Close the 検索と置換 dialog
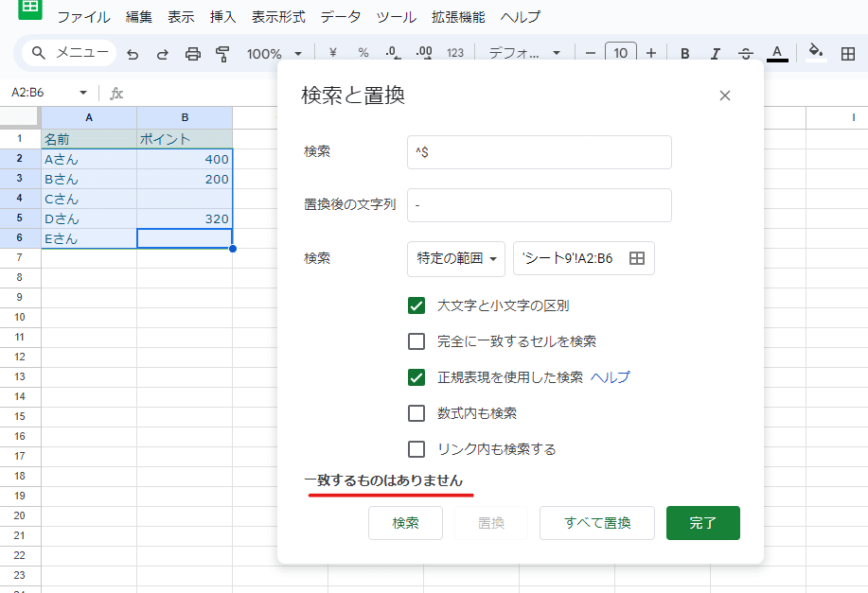 725,96
